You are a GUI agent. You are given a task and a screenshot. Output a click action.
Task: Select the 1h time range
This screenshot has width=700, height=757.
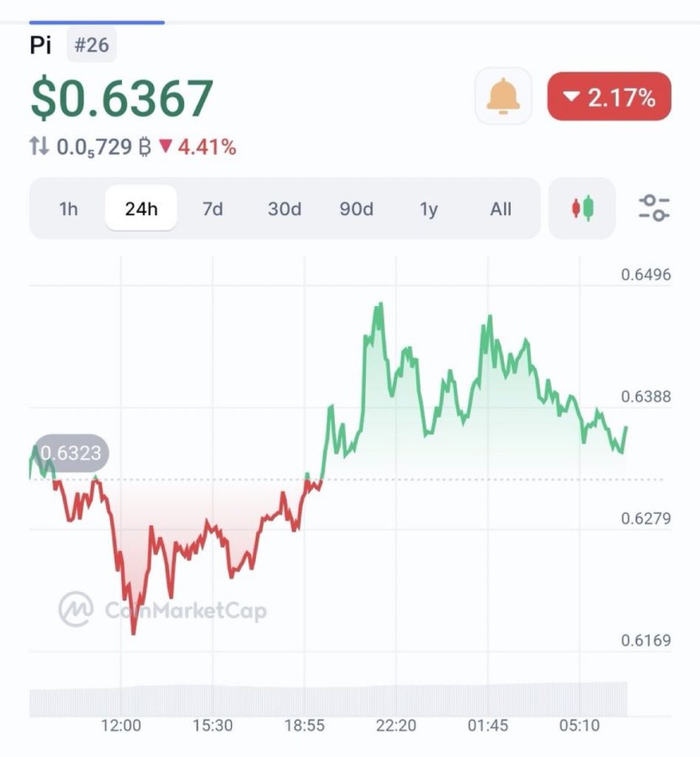68,209
